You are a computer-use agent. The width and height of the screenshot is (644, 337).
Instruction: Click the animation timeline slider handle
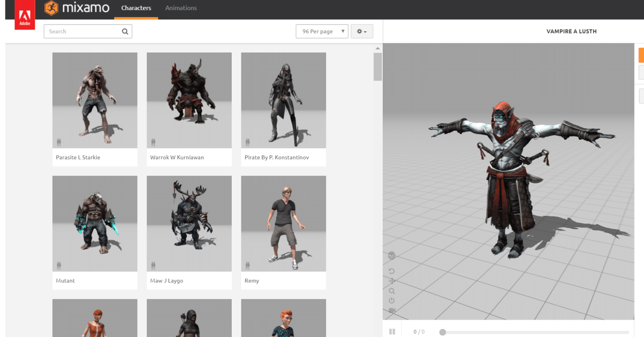pyautogui.click(x=443, y=332)
